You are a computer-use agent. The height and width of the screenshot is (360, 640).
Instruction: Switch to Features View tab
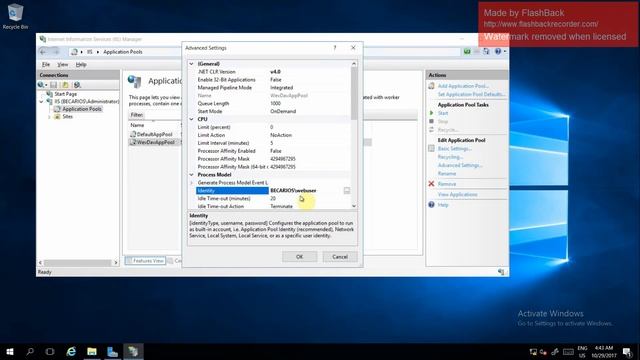pos(145,260)
